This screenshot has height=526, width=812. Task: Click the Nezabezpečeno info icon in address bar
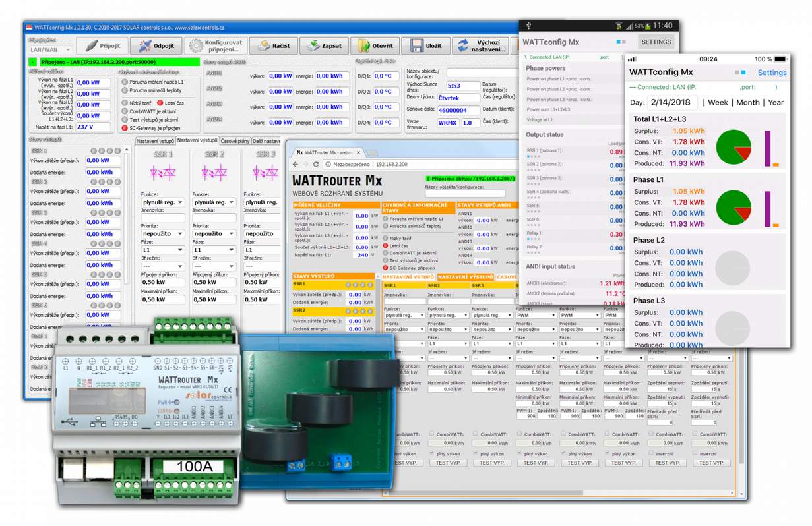(x=328, y=164)
